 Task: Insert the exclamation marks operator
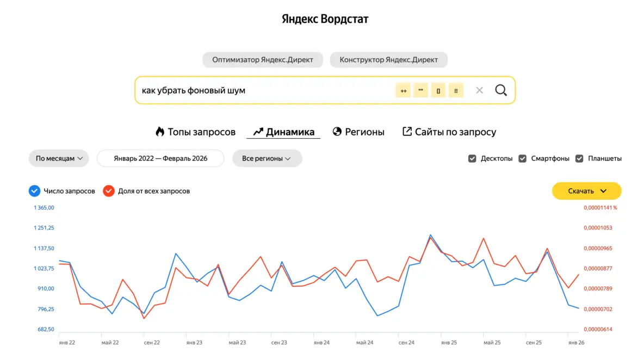click(x=456, y=90)
